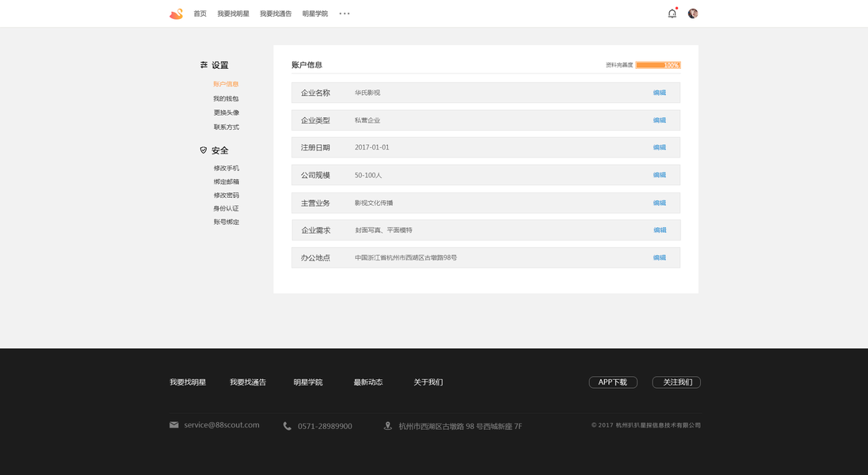Click the 私营企业 value

click(367, 120)
